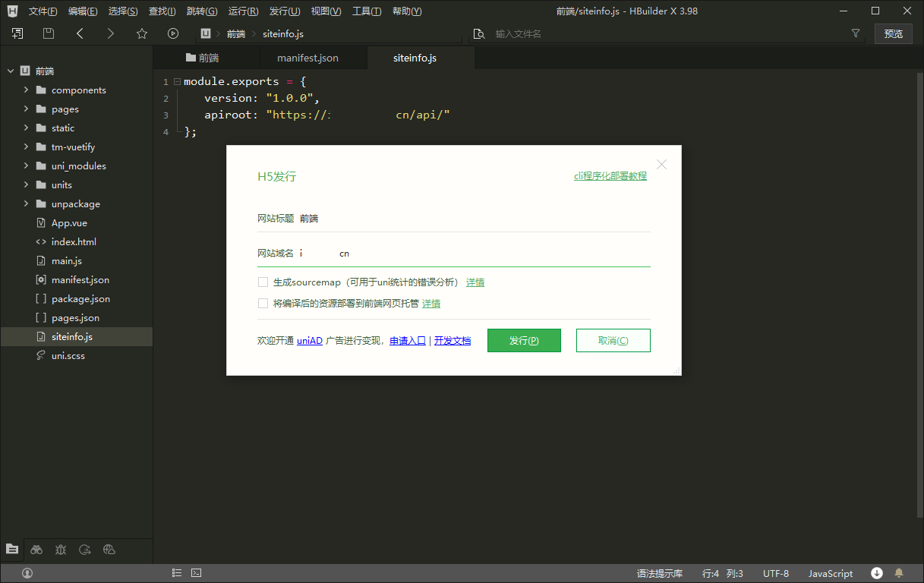Open the terminal icon in status bar

coord(196,573)
